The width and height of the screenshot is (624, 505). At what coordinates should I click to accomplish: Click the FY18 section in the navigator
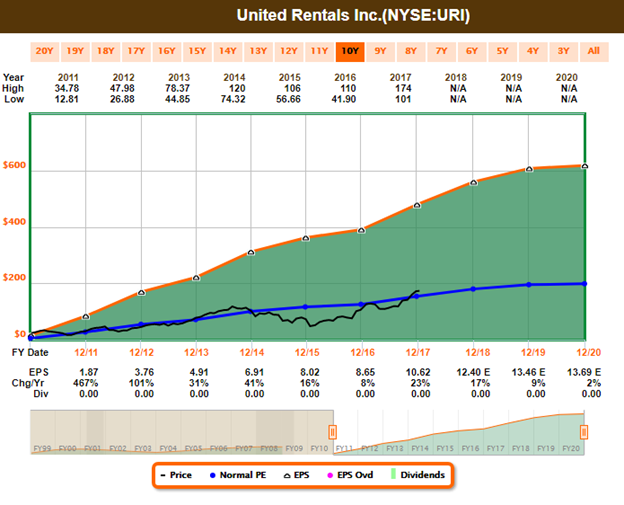521,448
